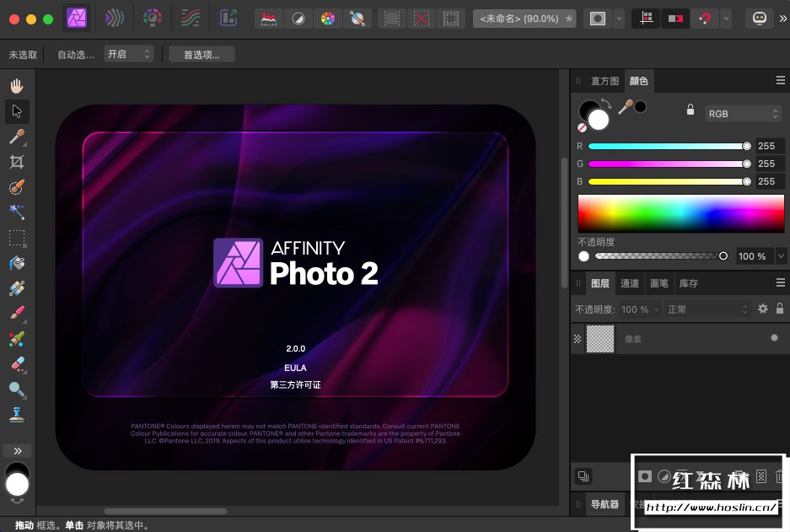The image size is (790, 532).
Task: Switch to Photo Persona
Action: pyautogui.click(x=77, y=19)
